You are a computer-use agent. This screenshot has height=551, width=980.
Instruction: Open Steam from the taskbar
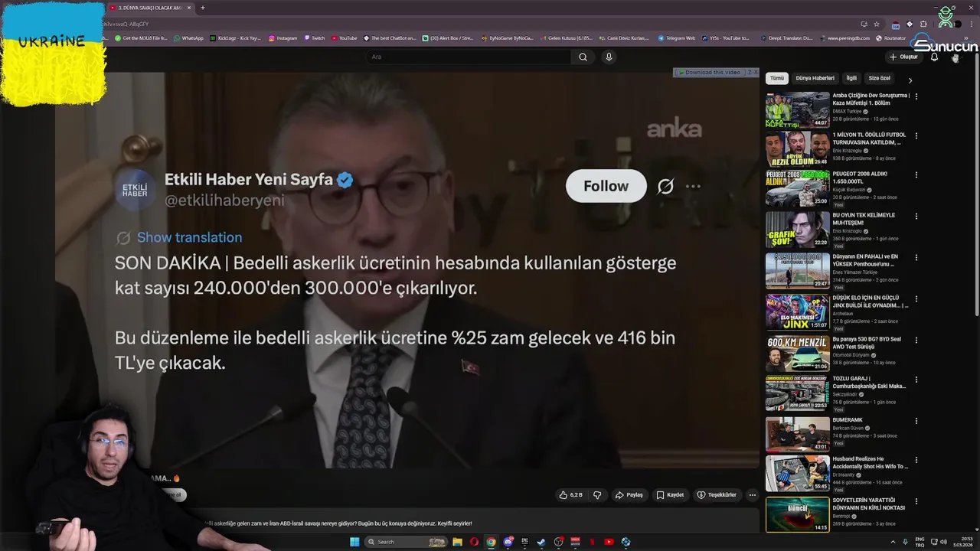click(541, 542)
